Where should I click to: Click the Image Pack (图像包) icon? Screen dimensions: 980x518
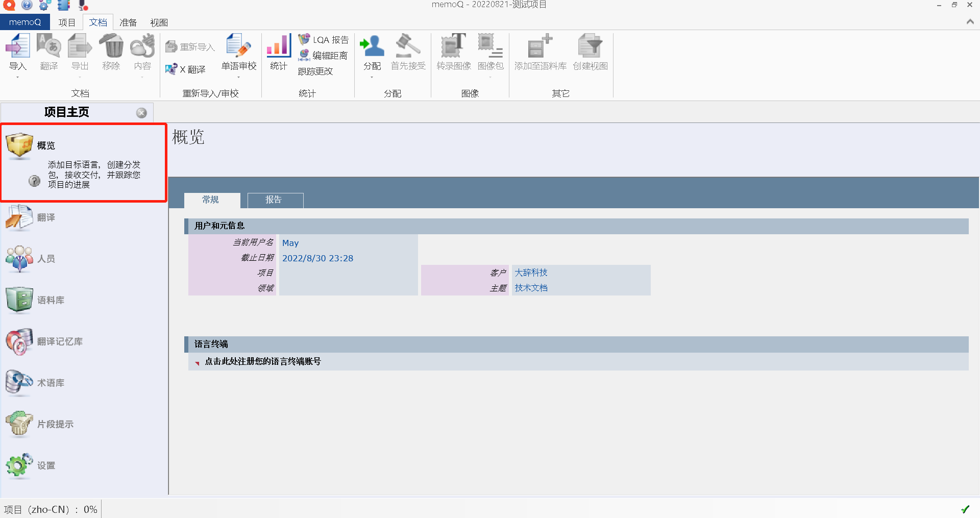click(491, 46)
